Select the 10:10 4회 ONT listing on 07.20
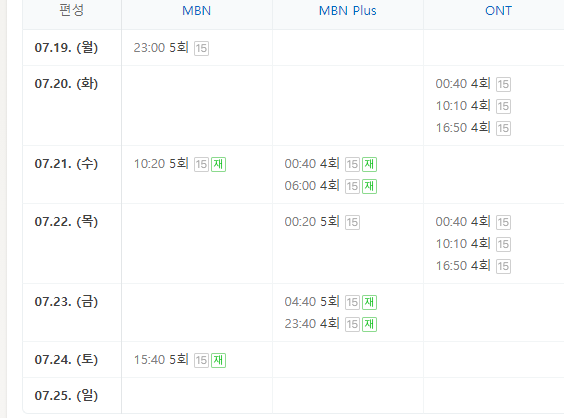This screenshot has height=418, width=564. pyautogui.click(x=463, y=106)
